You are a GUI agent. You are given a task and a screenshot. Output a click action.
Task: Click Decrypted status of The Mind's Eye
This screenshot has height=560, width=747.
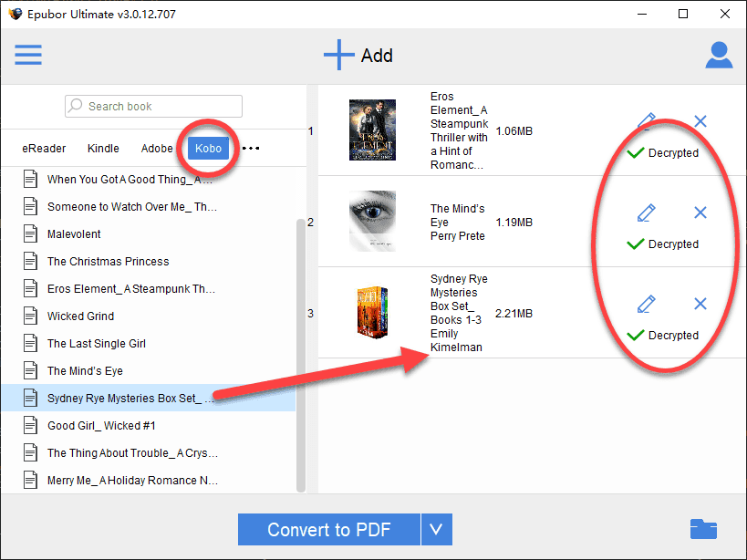click(663, 244)
